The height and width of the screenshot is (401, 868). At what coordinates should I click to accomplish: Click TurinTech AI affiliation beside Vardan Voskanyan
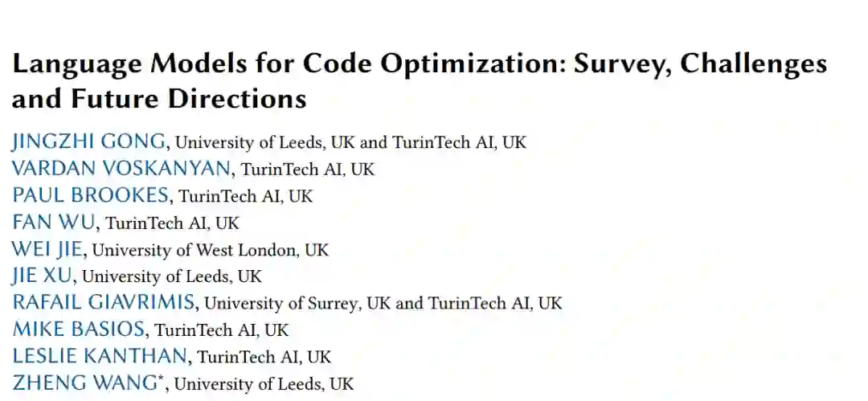coord(308,170)
